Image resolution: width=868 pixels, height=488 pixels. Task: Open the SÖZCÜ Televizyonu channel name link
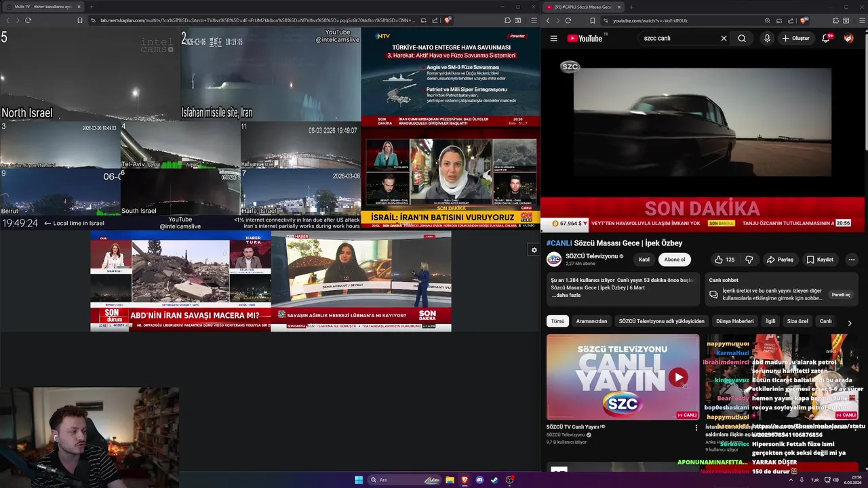click(592, 256)
